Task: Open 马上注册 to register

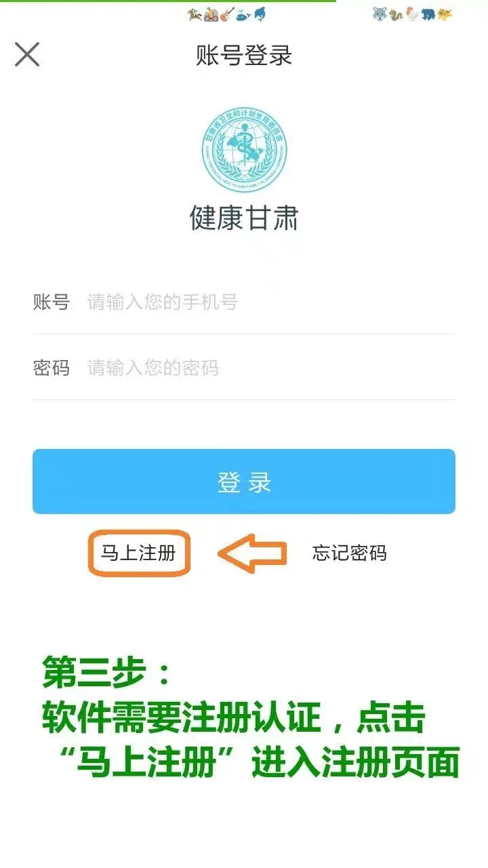Action: click(138, 553)
